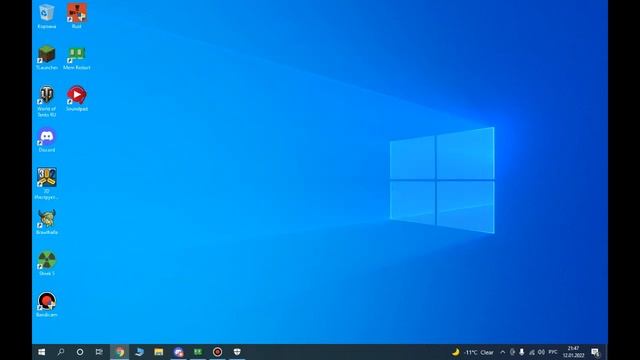Open the shield app on taskbar
The image size is (640, 360).
pos(237,352)
